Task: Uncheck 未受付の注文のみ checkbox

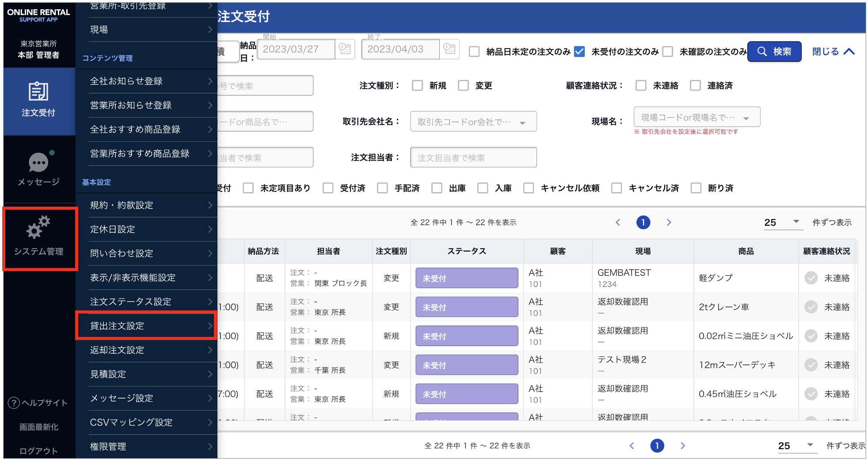Action: [x=579, y=52]
